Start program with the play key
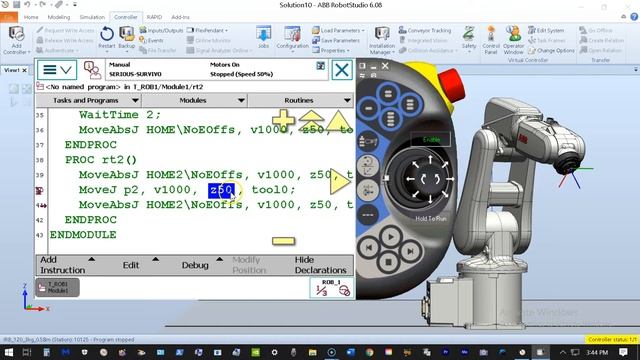640x360 pixels. 390,236
